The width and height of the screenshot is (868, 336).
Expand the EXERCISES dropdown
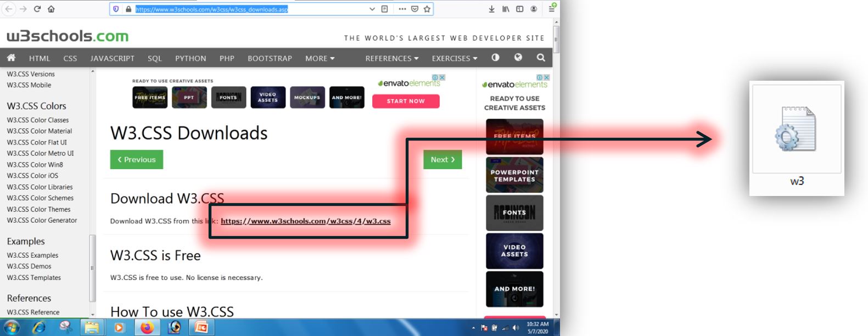point(455,58)
